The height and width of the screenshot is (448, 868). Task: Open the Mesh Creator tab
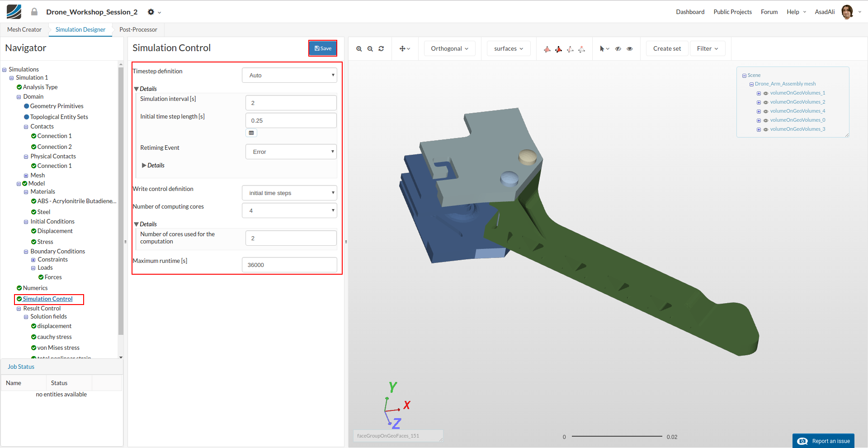coord(24,29)
